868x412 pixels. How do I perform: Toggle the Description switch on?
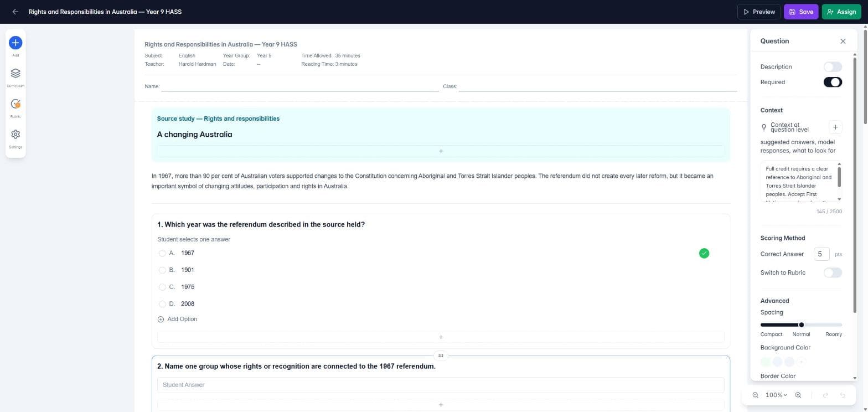[x=833, y=66]
